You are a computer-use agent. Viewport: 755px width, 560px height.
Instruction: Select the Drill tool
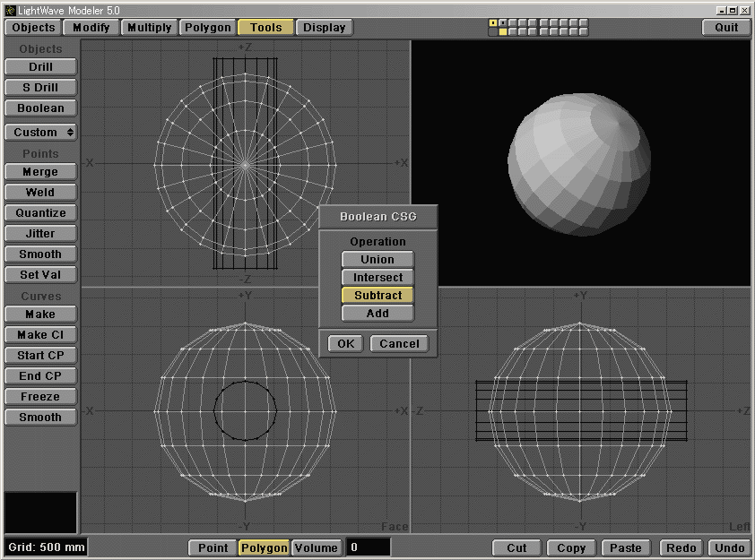coord(39,66)
